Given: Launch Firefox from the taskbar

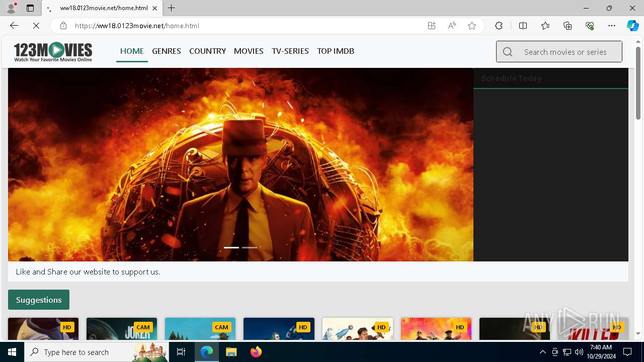Looking at the screenshot, I should coord(256,352).
